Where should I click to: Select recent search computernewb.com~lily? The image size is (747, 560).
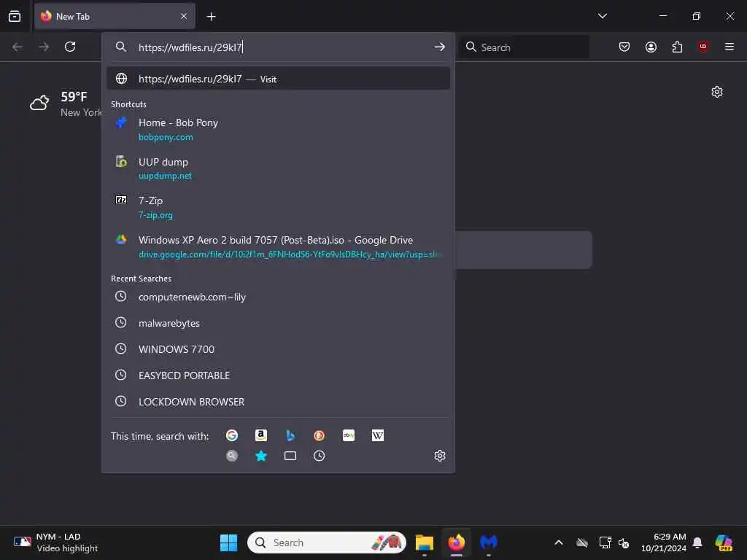tap(278, 297)
